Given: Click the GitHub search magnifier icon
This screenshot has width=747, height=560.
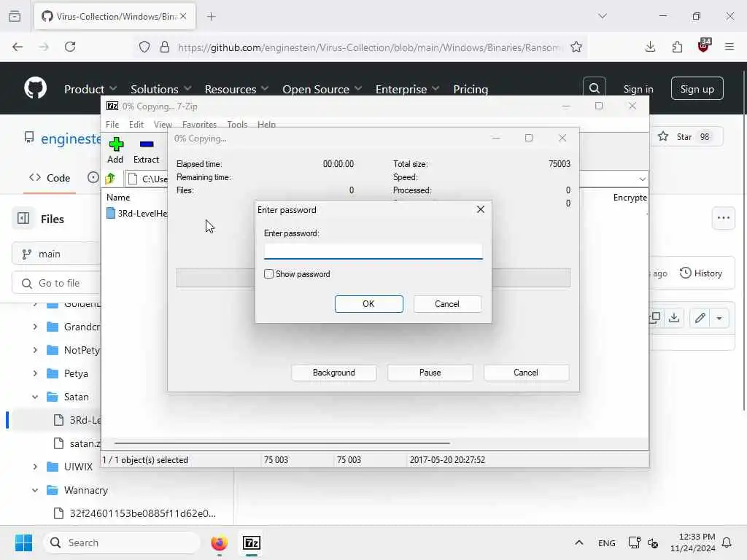Looking at the screenshot, I should point(594,88).
